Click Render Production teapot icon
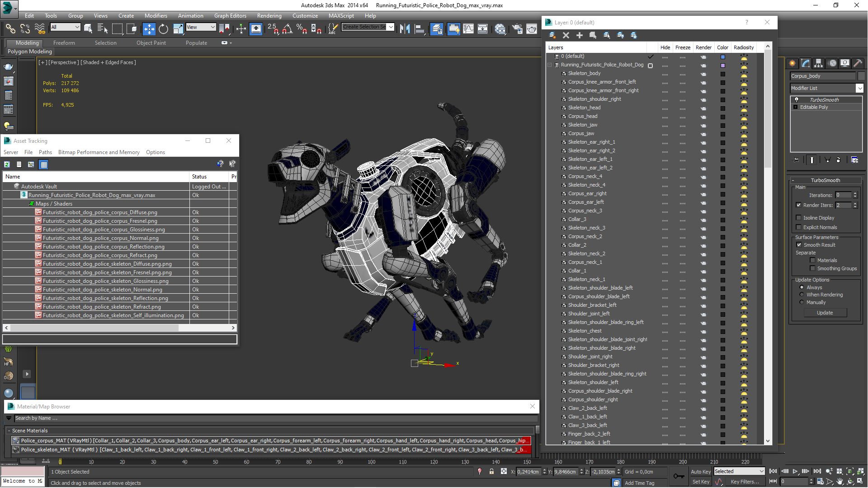 pos(532,29)
